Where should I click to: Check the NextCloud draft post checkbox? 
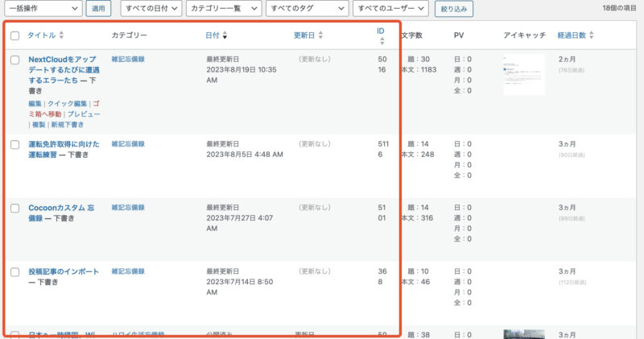14,60
